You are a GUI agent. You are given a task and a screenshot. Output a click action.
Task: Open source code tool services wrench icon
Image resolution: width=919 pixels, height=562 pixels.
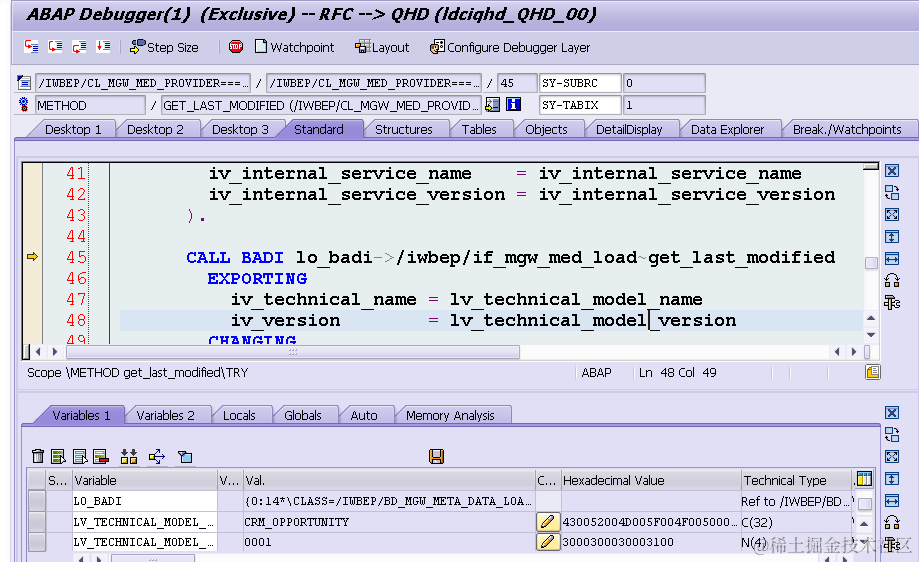(891, 302)
